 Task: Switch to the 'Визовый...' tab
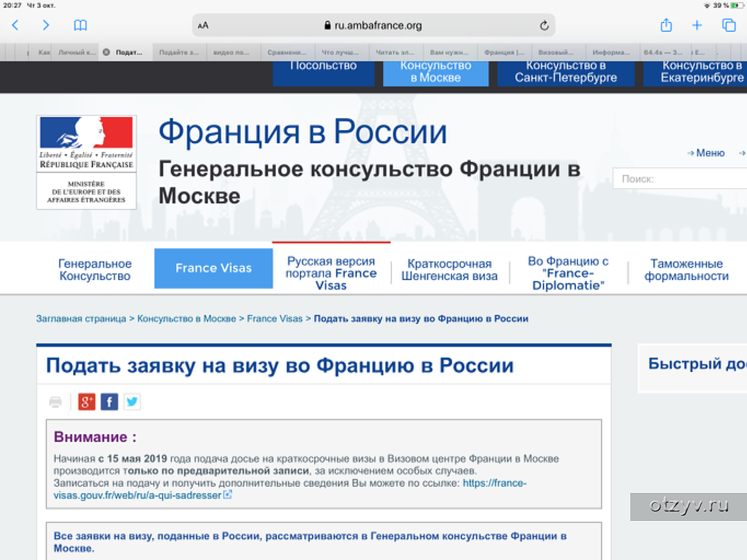(x=556, y=52)
